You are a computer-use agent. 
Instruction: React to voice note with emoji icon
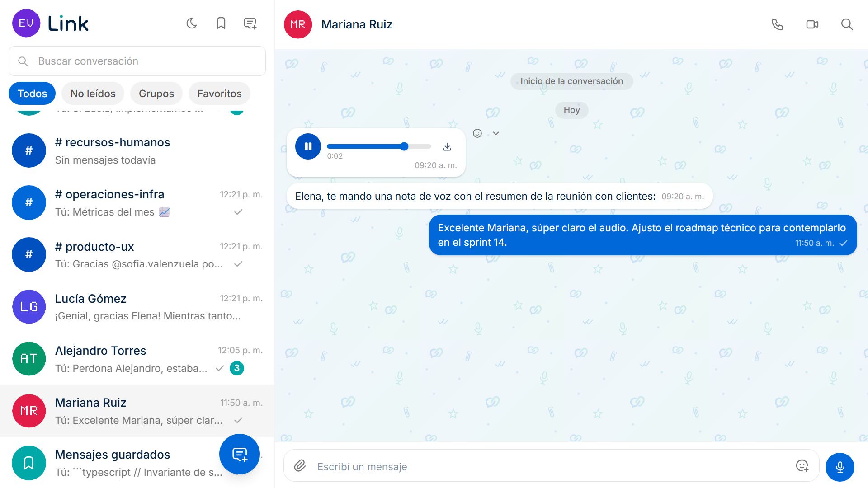point(477,133)
